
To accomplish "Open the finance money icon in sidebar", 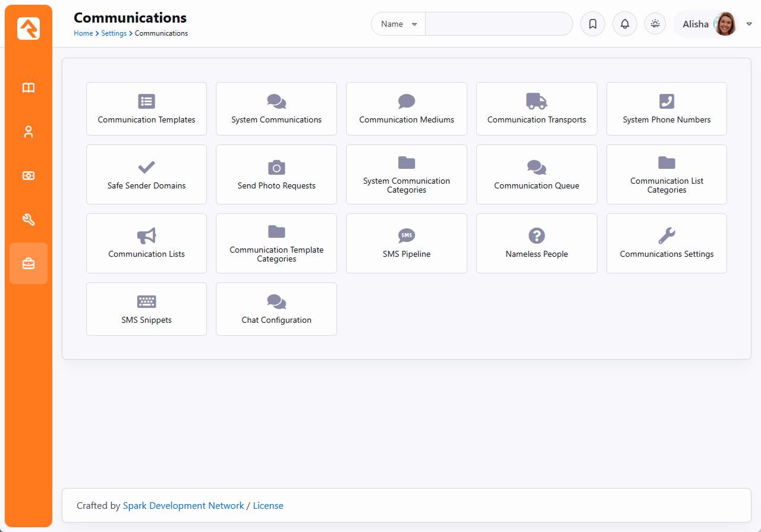I will [x=29, y=176].
